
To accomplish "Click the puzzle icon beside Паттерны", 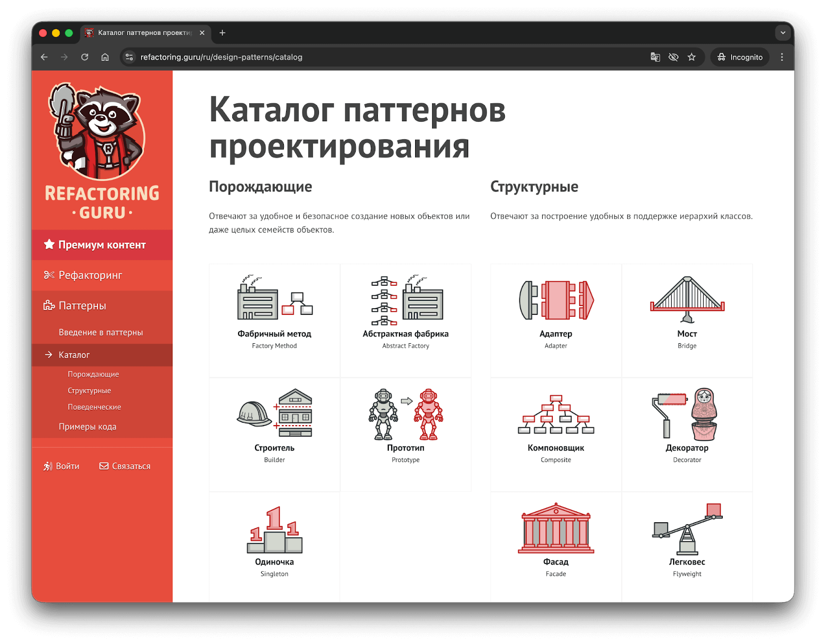I will (49, 305).
